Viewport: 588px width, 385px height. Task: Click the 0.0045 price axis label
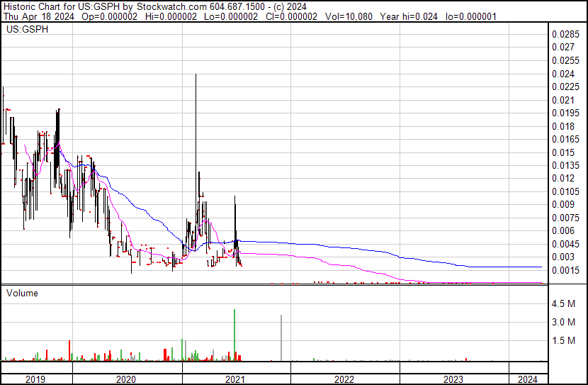[x=565, y=245]
